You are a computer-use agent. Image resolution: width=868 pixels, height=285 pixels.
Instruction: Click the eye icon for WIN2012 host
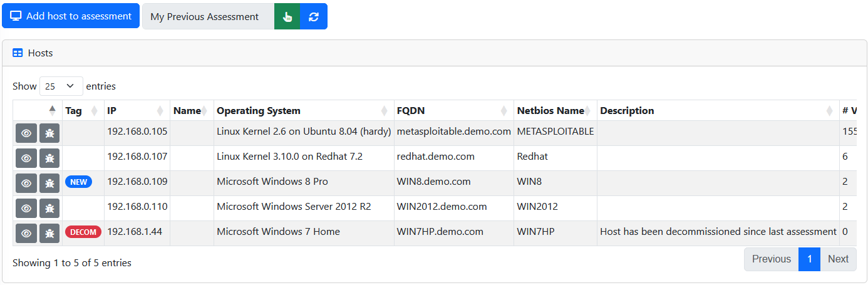26,209
